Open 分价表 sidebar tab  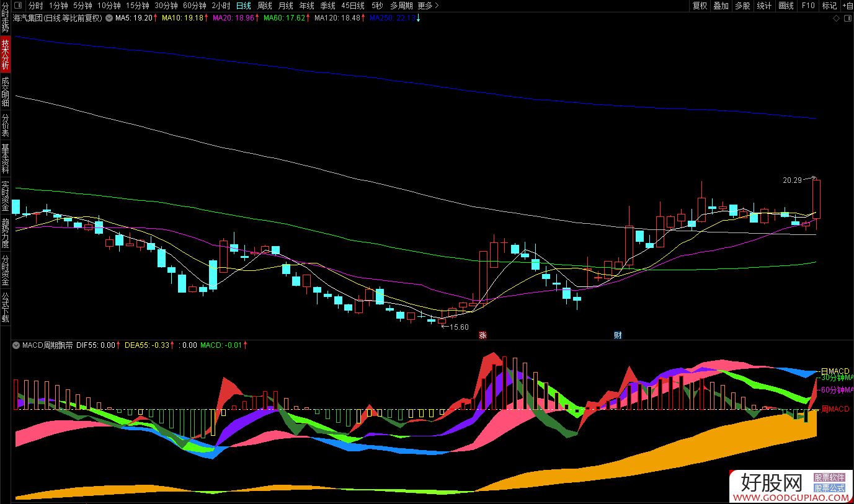[5, 125]
